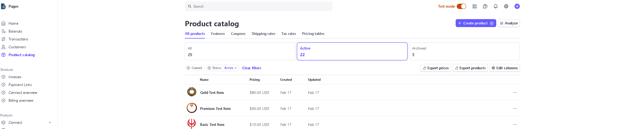Remove the Status filter via x icon
644x129 pixels.
tap(209, 68)
